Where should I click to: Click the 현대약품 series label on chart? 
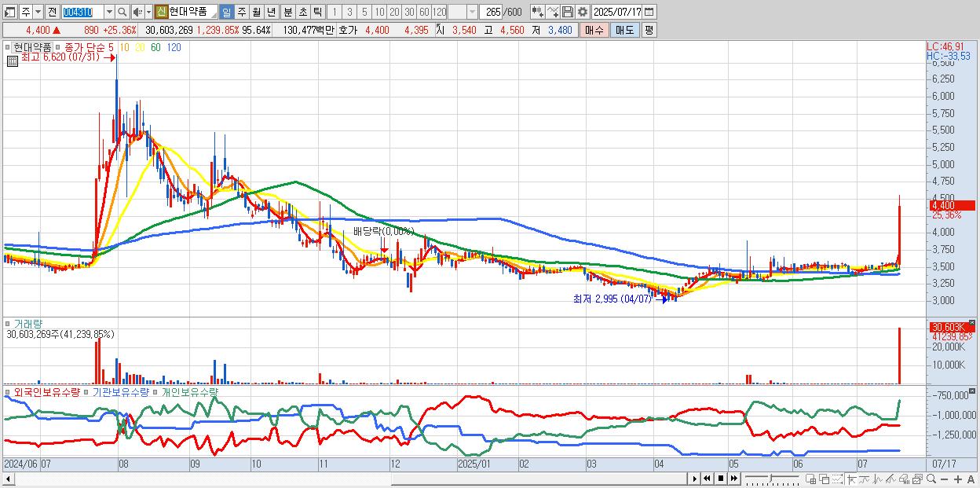coord(33,47)
